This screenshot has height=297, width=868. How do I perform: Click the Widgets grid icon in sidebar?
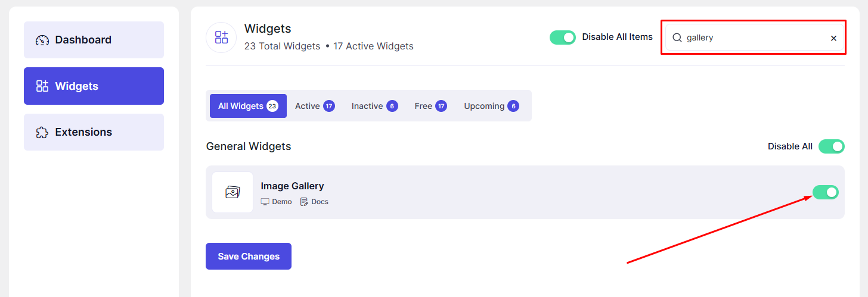tap(42, 86)
